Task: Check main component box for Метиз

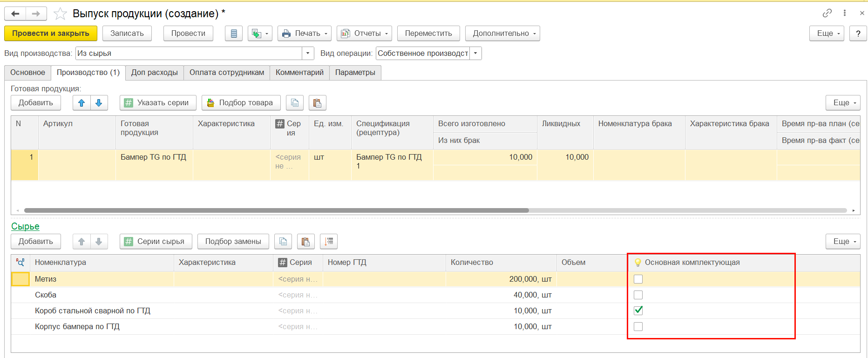Action: (x=638, y=279)
